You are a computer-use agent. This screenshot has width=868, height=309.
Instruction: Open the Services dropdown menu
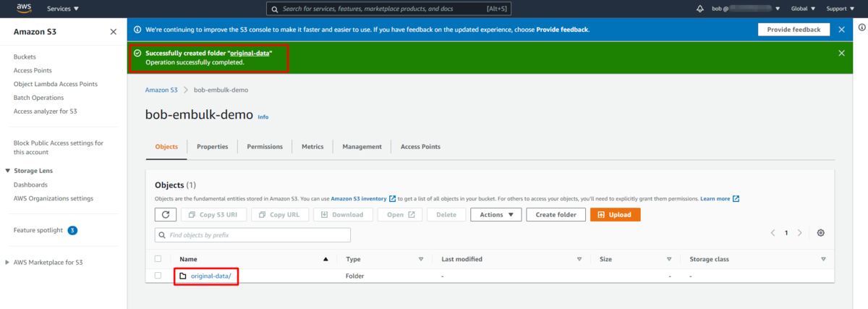[63, 9]
